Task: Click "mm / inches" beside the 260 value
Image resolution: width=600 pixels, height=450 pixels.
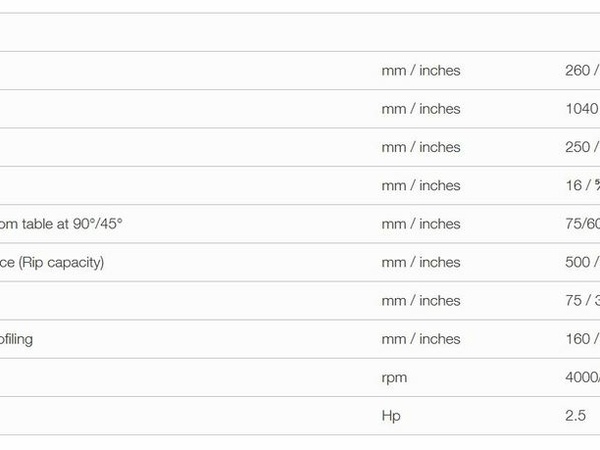Action: coord(421,71)
